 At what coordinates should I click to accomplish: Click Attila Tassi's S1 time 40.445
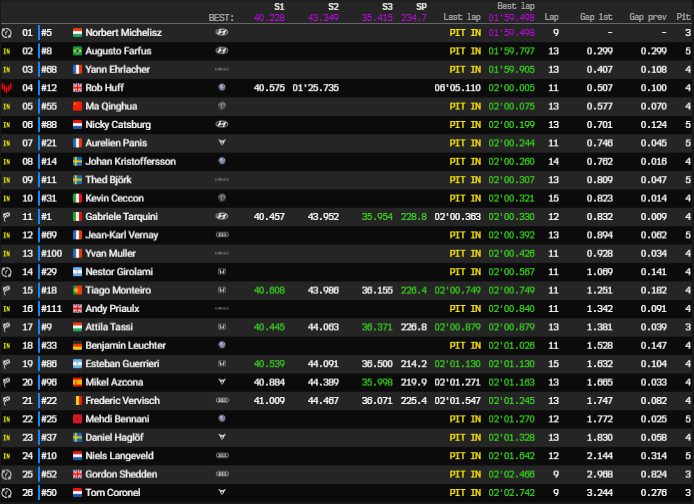pos(269,327)
